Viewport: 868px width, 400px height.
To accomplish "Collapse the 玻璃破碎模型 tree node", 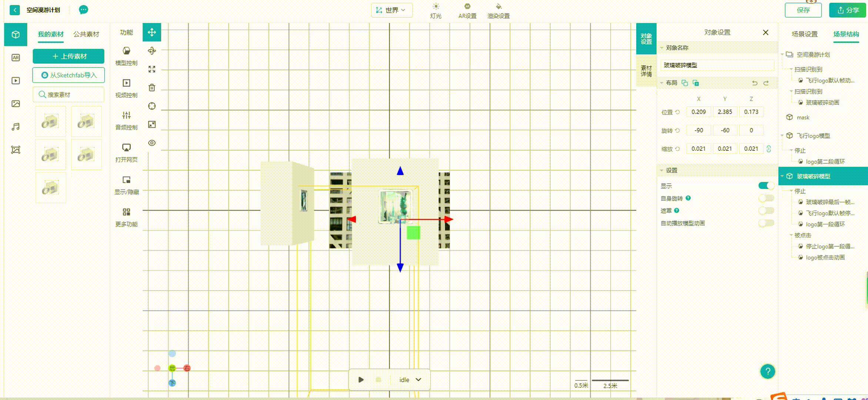I will (x=782, y=176).
